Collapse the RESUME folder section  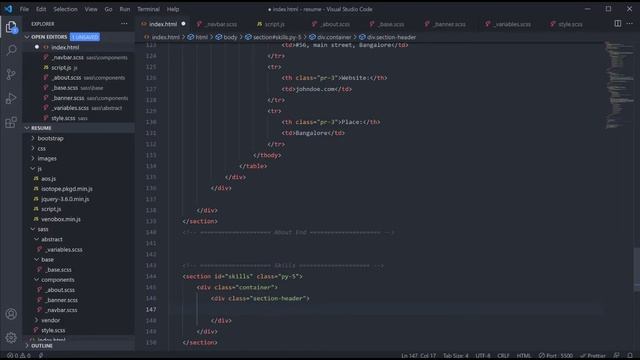(x=41, y=128)
